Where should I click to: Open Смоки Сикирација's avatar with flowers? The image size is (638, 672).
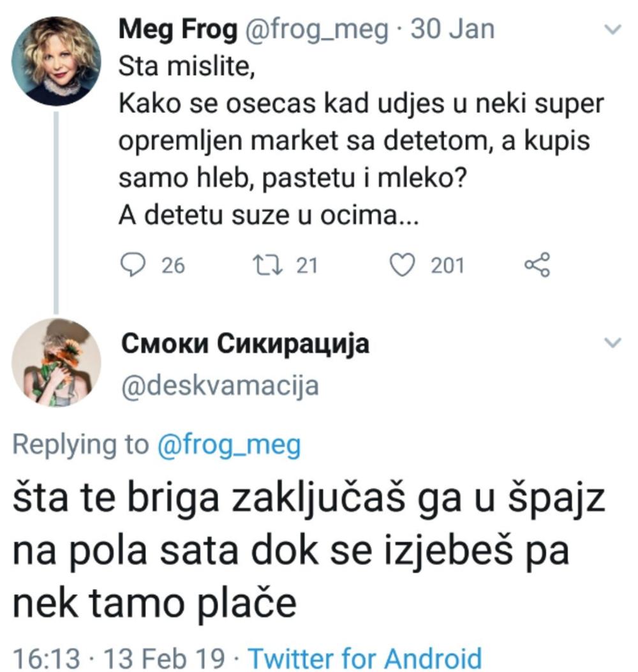pos(56,362)
